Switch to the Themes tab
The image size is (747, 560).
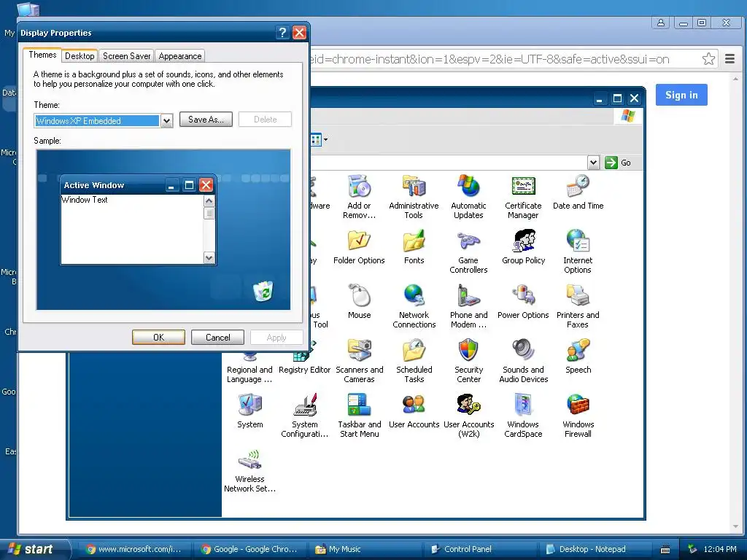(42, 55)
